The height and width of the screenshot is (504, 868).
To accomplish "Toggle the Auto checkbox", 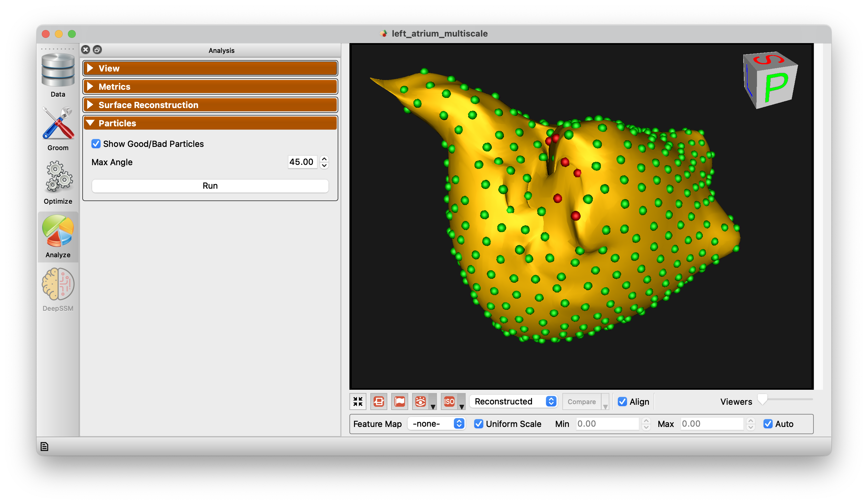I will point(768,424).
